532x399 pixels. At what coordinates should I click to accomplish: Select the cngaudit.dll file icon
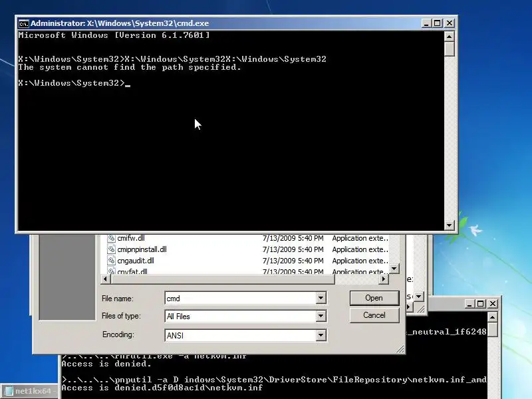pyautogui.click(x=111, y=261)
